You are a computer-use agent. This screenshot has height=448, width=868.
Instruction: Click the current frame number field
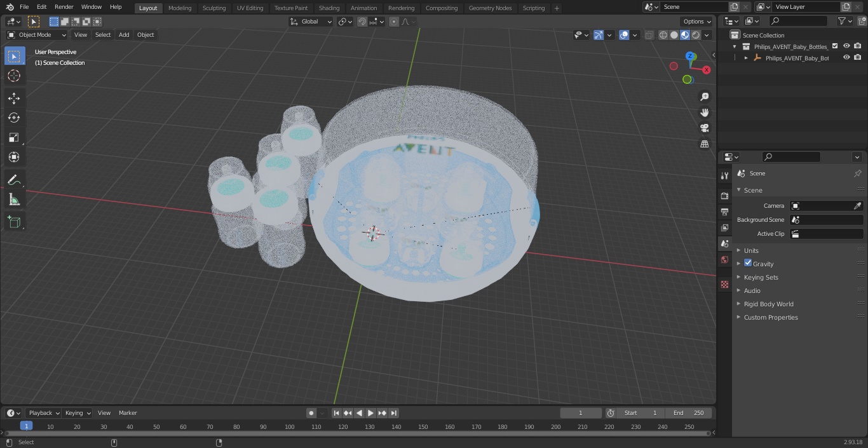[580, 413]
